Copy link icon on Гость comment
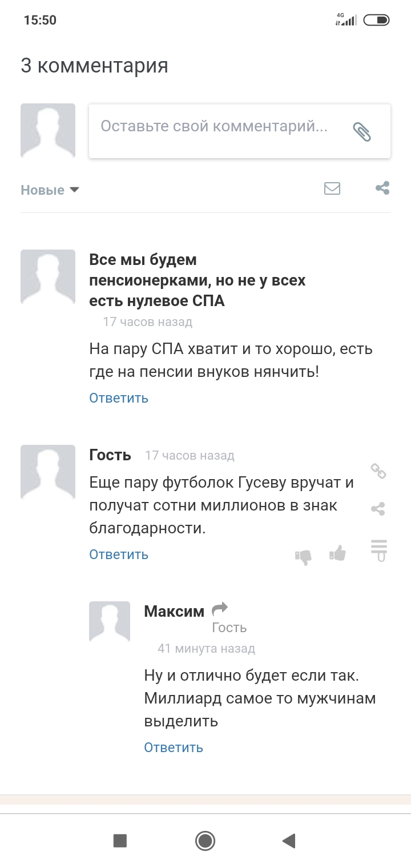This screenshot has height=868, width=411. pyautogui.click(x=378, y=472)
